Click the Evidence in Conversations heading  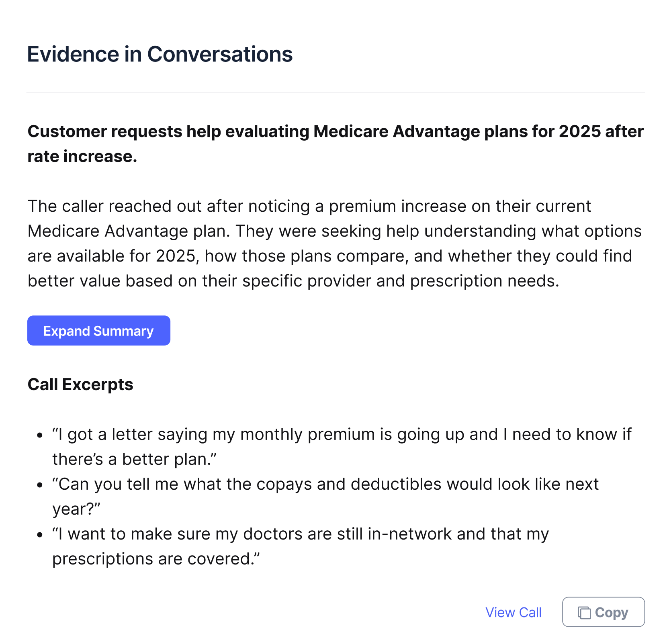pos(160,54)
